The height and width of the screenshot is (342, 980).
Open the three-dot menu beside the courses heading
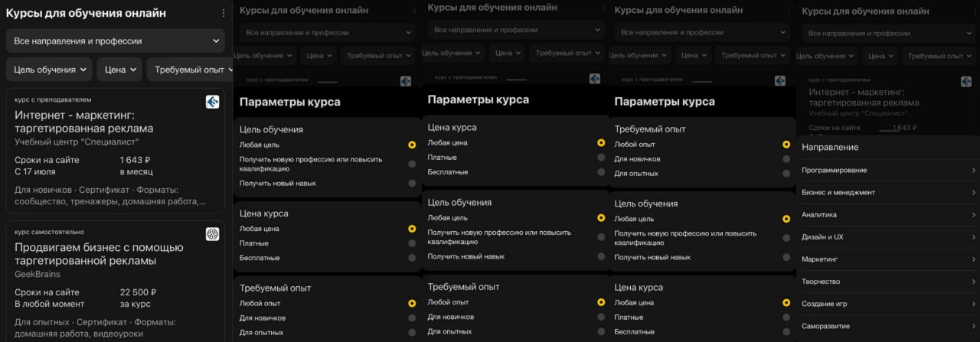223,13
